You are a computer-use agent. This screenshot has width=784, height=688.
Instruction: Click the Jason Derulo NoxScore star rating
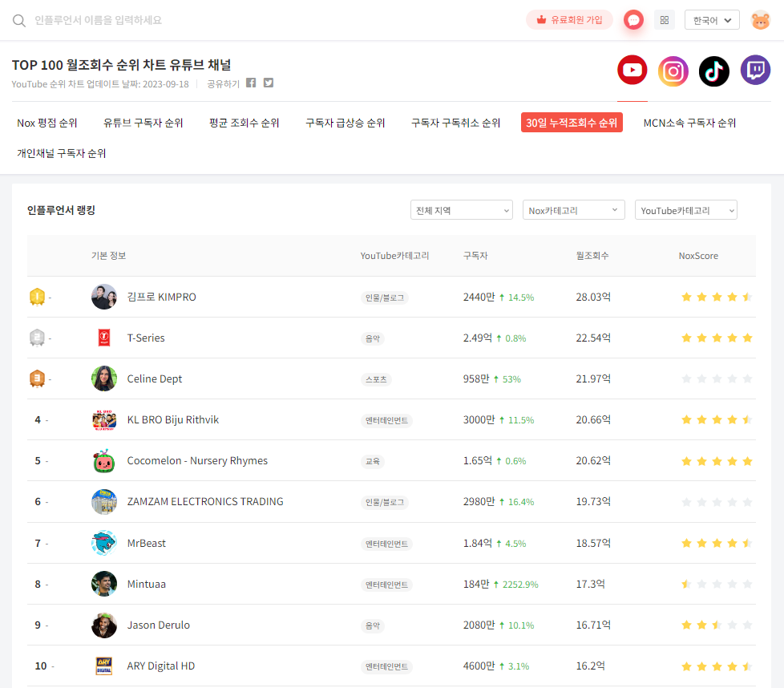coord(717,625)
